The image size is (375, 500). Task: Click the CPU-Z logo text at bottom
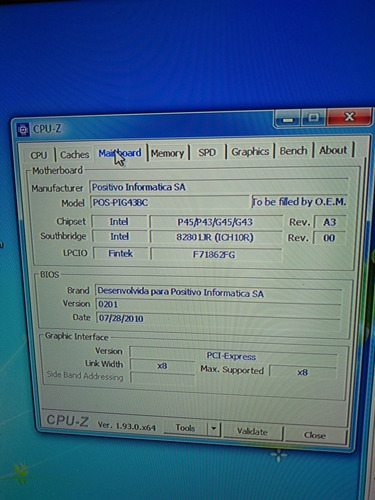point(68,421)
